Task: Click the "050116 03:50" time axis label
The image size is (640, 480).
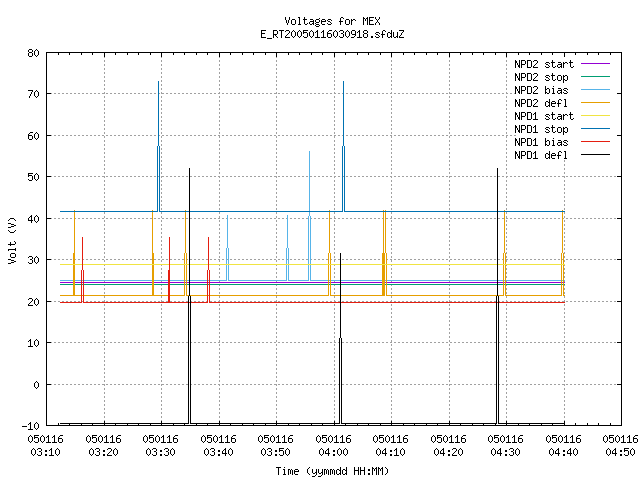Action: 276,446
